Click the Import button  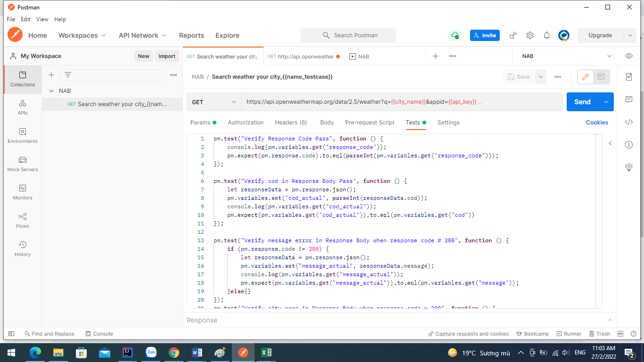[x=167, y=56]
